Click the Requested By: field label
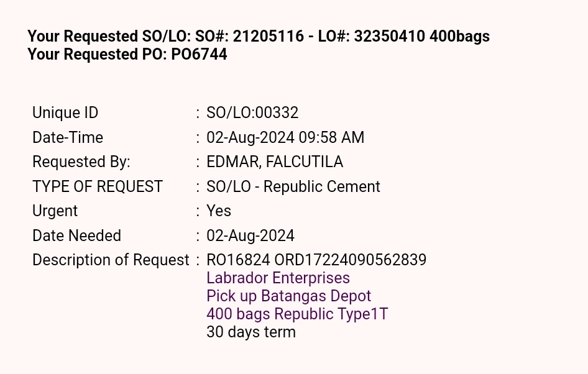This screenshot has width=588, height=374. click(x=81, y=162)
